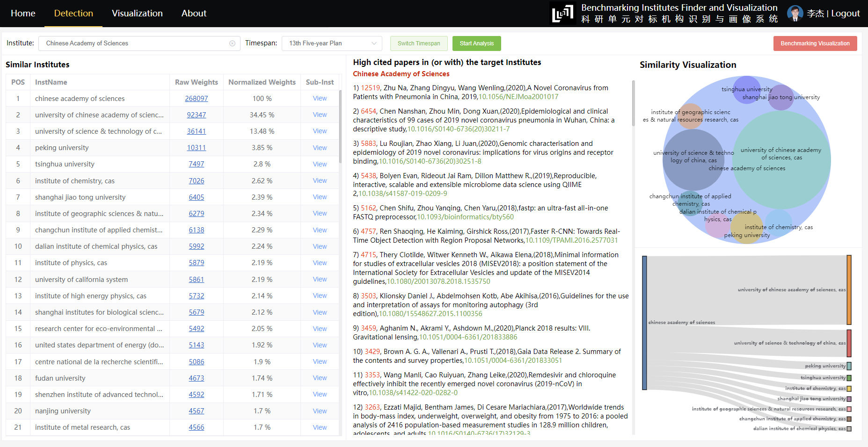Open DOI 10.1109/TPAMI.2016.2577031 link
The width and height of the screenshot is (868, 447).
point(572,240)
